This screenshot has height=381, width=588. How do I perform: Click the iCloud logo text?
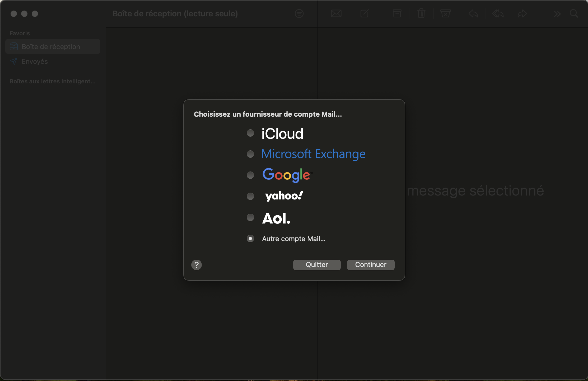click(282, 134)
